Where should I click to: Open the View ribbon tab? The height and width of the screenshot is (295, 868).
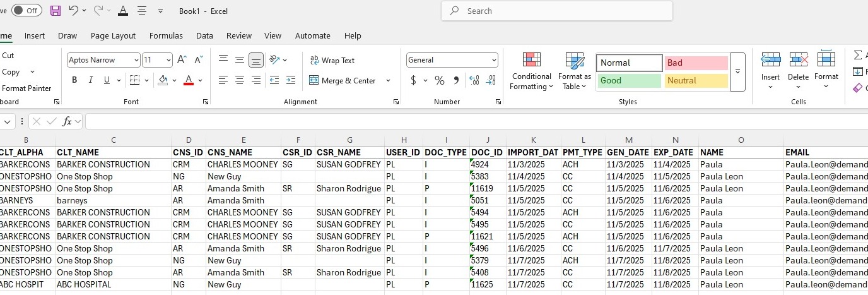[x=273, y=35]
